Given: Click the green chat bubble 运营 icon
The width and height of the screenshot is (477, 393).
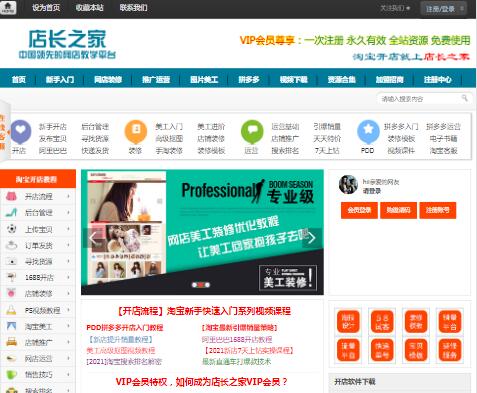Looking at the screenshot, I should point(252,131).
